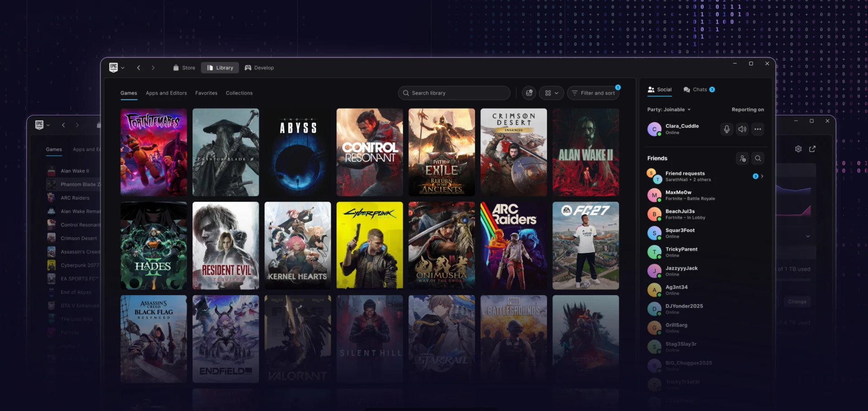The image size is (868, 411).
Task: Mute microphone for Clara_Cuddle party
Action: pyautogui.click(x=726, y=129)
